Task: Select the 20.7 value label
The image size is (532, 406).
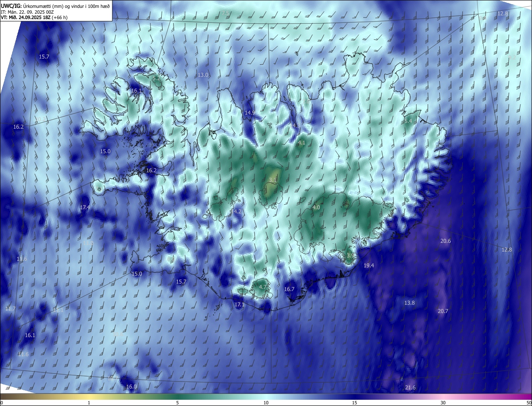Action: tap(443, 311)
